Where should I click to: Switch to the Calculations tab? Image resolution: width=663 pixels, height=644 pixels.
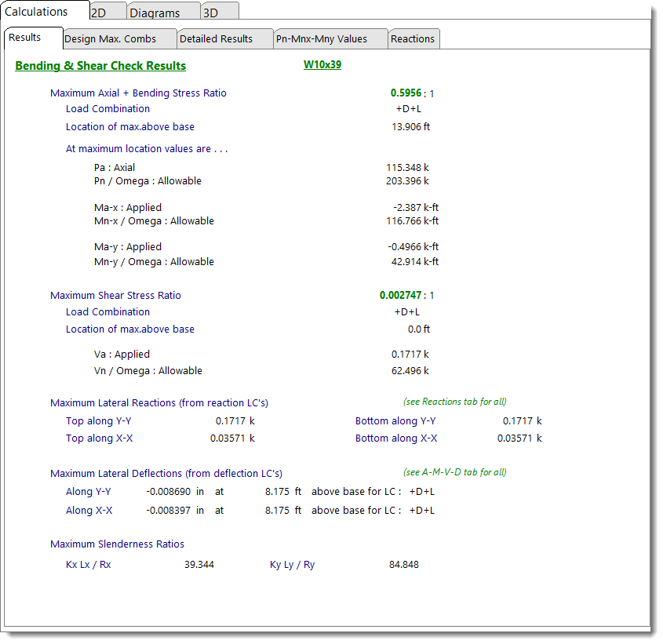point(37,11)
